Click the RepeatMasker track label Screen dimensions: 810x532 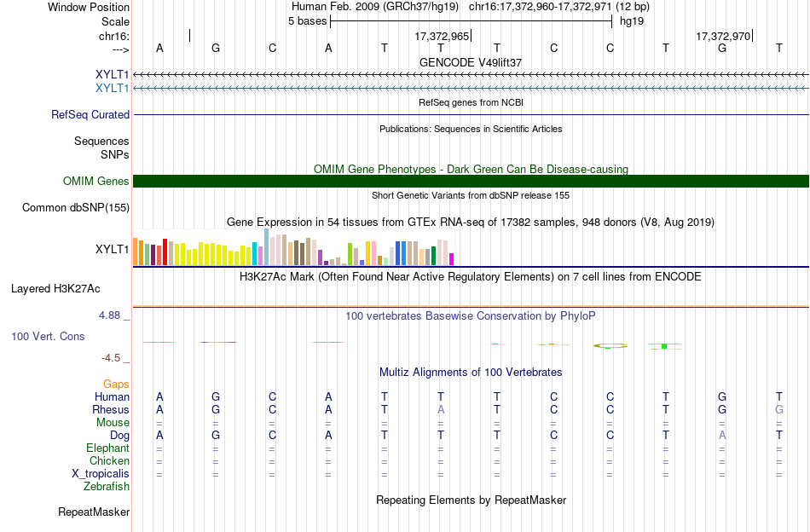[x=94, y=512]
